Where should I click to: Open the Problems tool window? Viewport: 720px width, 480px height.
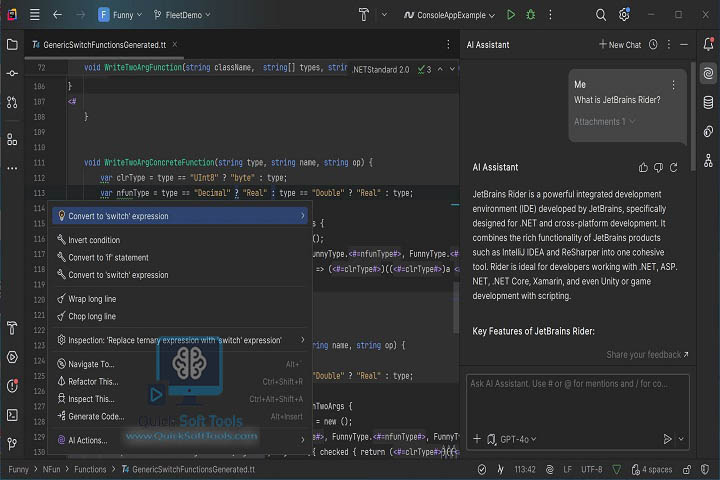(x=12, y=386)
